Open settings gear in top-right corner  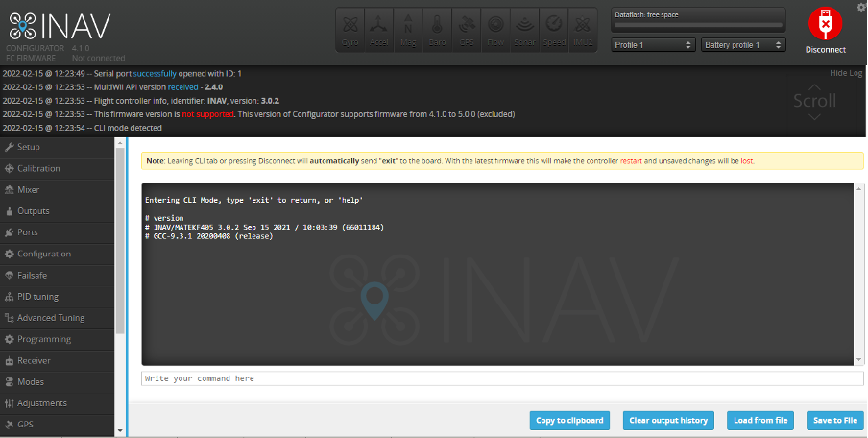pos(860,8)
